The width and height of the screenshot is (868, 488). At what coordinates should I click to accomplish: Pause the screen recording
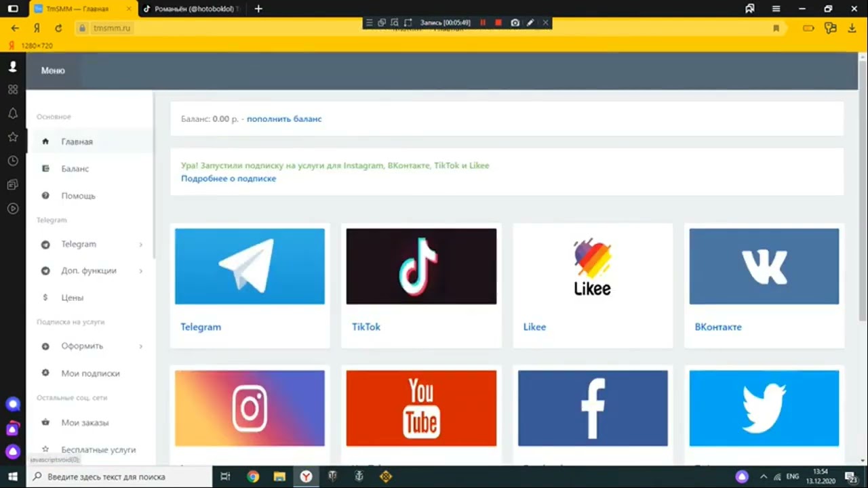pos(483,22)
